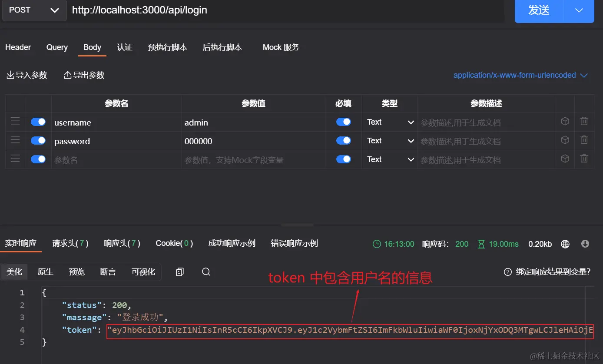Click 导入参数 import button

[27, 75]
